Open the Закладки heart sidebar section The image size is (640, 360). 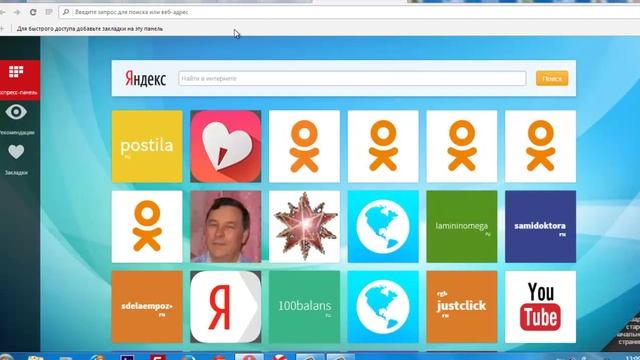tap(16, 160)
